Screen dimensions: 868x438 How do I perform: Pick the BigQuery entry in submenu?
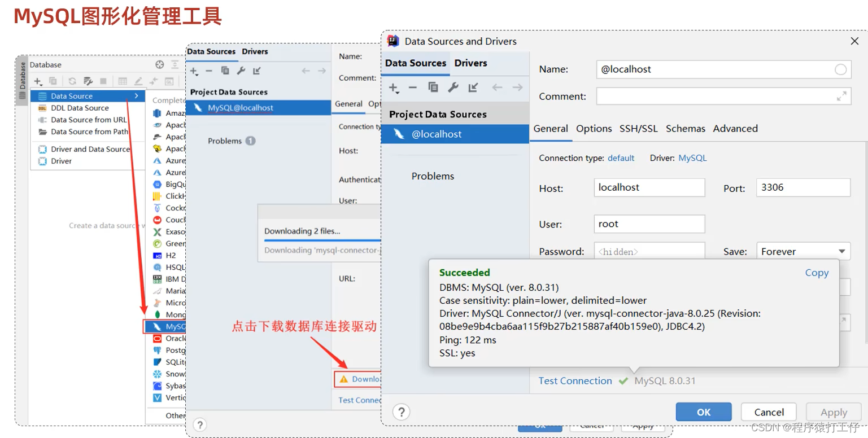(169, 184)
